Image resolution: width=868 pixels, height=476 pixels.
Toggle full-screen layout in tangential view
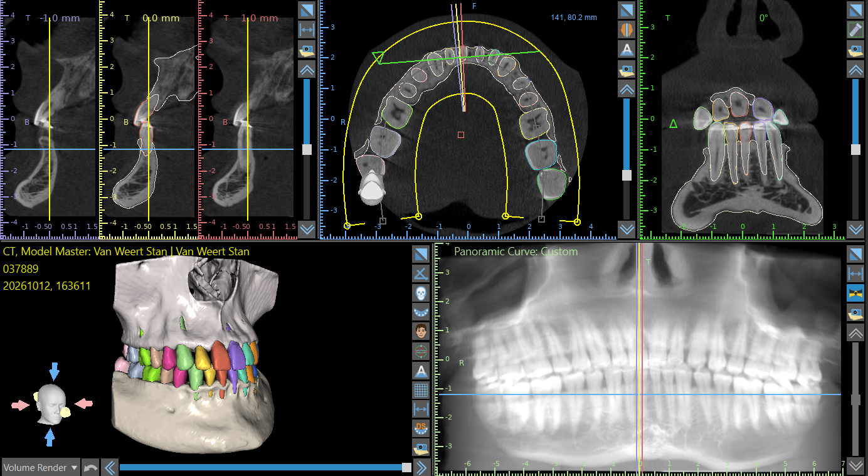pos(856,10)
